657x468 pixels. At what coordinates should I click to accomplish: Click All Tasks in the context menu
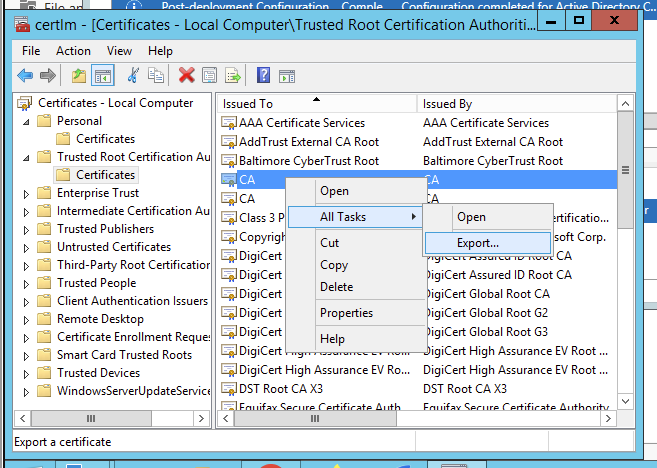point(355,217)
